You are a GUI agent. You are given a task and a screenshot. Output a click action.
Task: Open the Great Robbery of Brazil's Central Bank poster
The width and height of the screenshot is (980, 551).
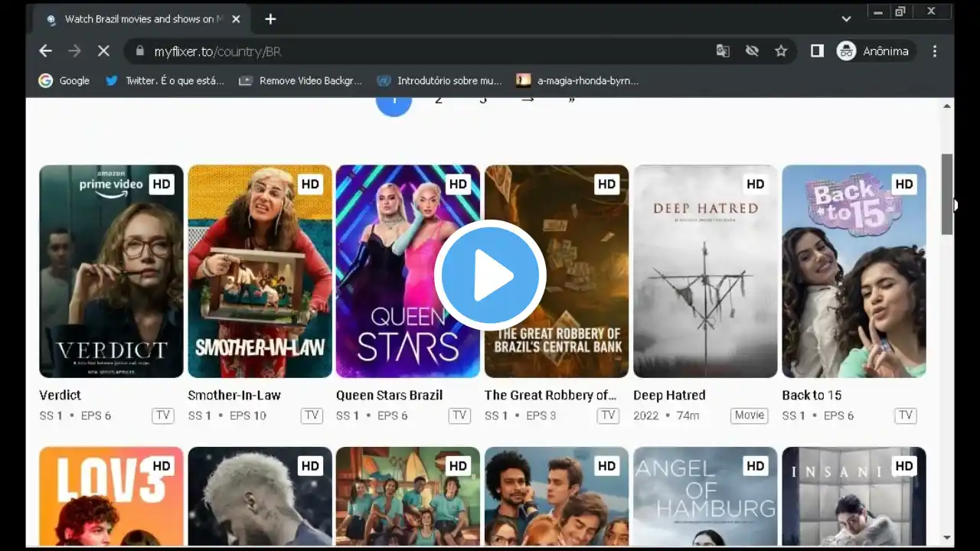(557, 272)
